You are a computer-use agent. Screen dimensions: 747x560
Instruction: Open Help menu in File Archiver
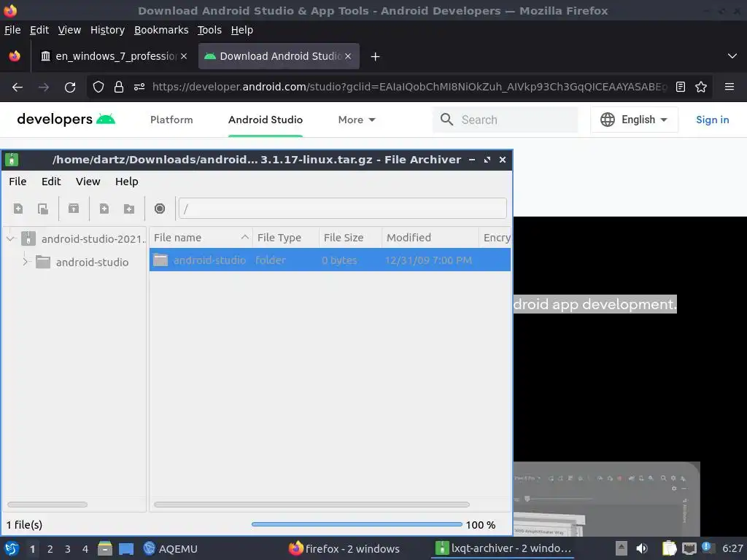(x=127, y=182)
